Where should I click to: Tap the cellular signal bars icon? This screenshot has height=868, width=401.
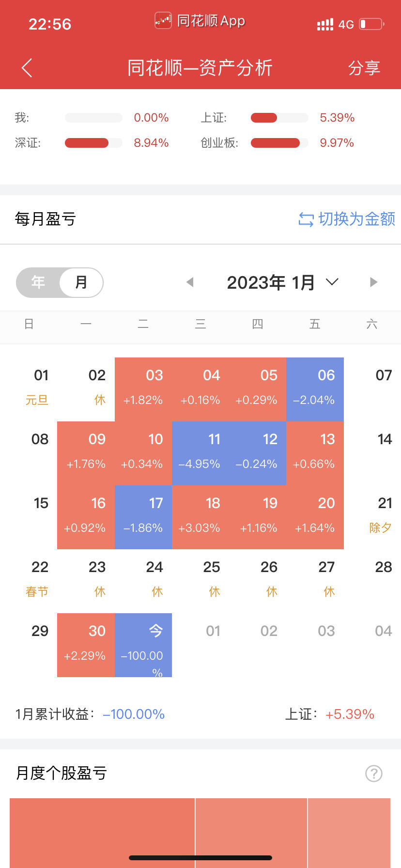[325, 24]
